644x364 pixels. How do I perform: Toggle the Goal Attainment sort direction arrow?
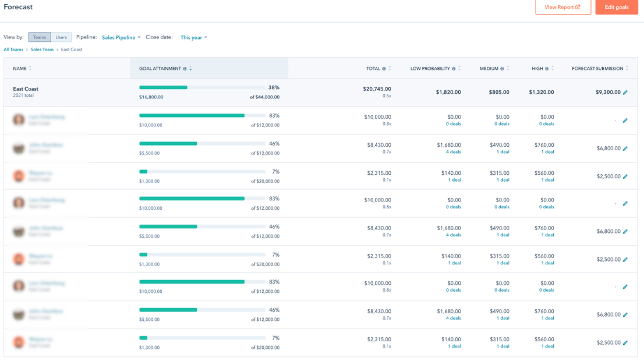(x=191, y=69)
